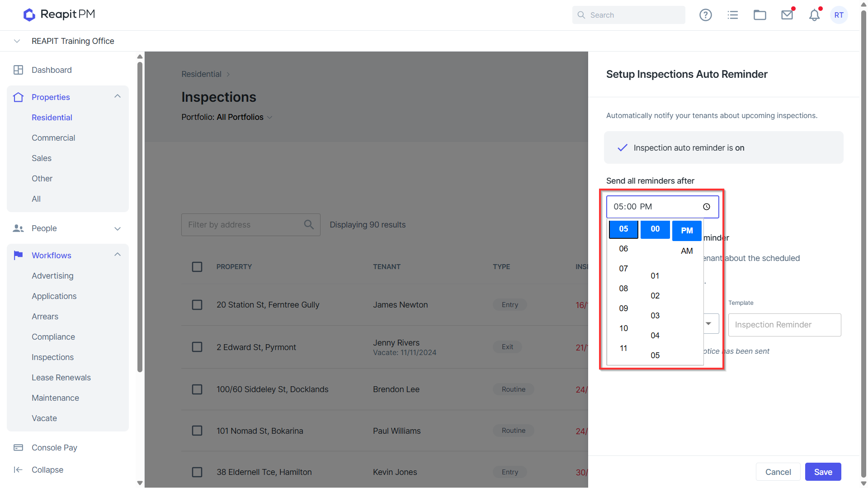Select AM in the time picker
This screenshot has width=868, height=488.
coord(687,251)
